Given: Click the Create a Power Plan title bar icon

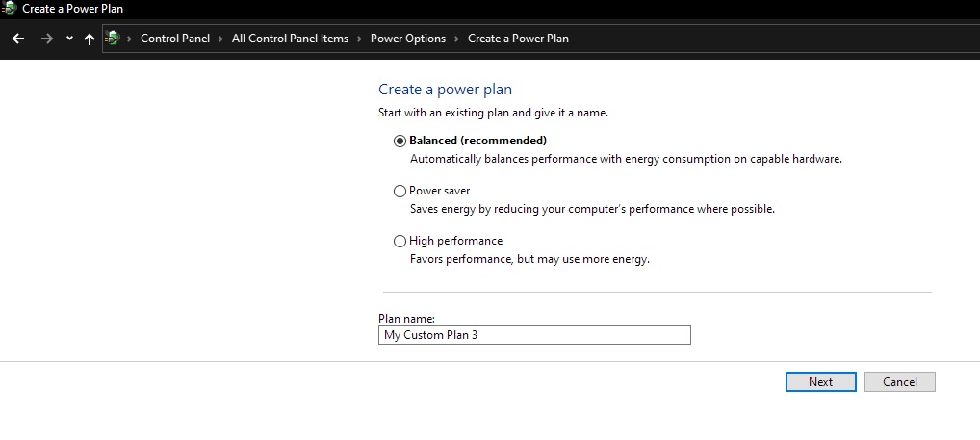Looking at the screenshot, I should click(x=9, y=9).
